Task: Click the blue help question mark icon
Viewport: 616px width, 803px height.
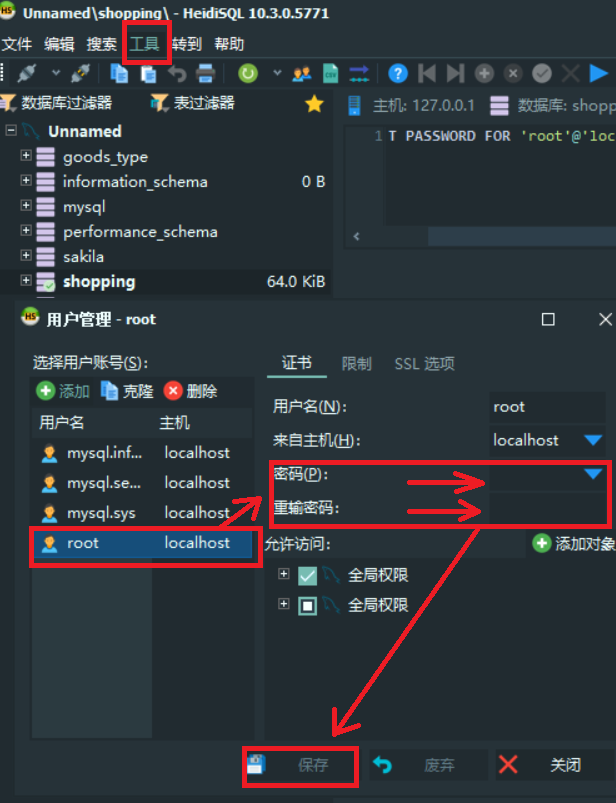Action: [398, 74]
